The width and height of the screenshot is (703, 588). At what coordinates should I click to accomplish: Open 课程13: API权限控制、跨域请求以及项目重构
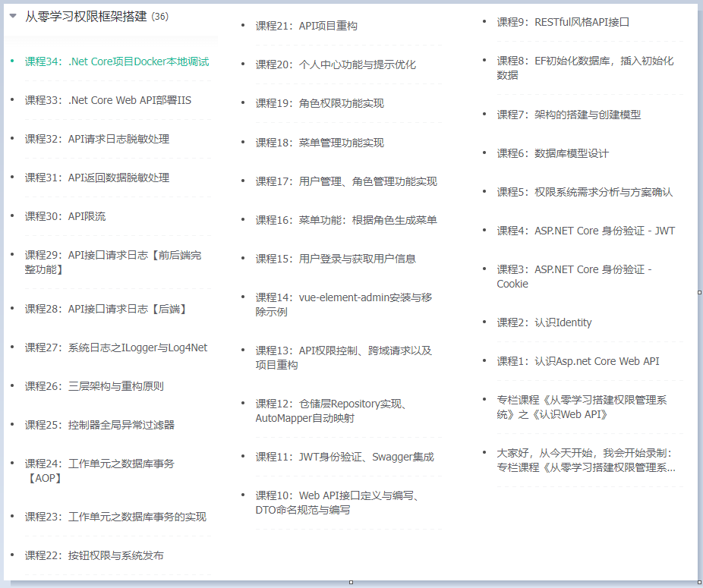click(344, 357)
